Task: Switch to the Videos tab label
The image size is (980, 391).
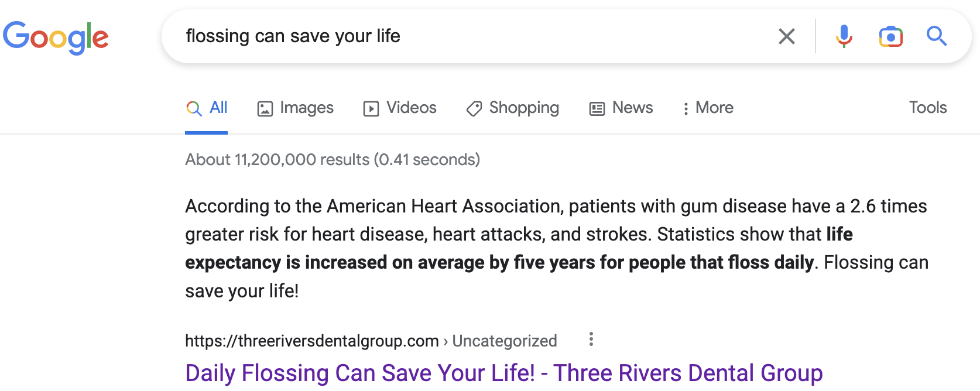Action: click(x=412, y=108)
